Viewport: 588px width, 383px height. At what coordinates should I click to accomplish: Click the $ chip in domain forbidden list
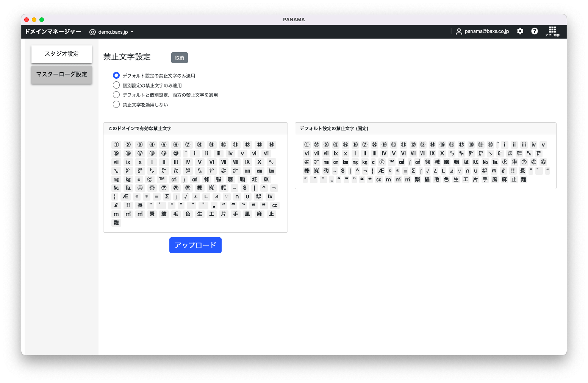tap(245, 188)
